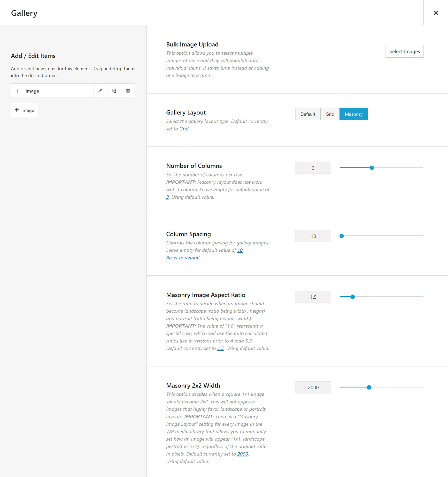Image resolution: width=448 pixels, height=477 pixels.
Task: Reset Column Spacing to default
Action: pyautogui.click(x=183, y=258)
